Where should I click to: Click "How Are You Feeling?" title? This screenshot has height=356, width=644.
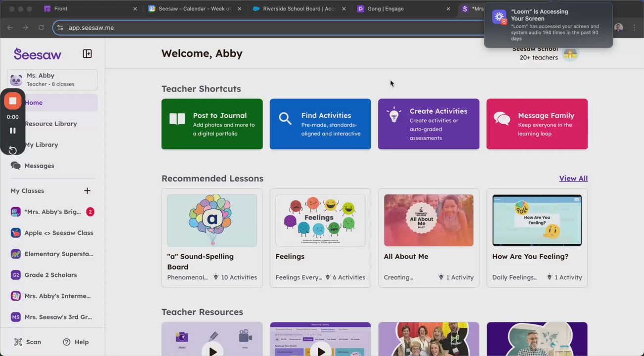(530, 257)
